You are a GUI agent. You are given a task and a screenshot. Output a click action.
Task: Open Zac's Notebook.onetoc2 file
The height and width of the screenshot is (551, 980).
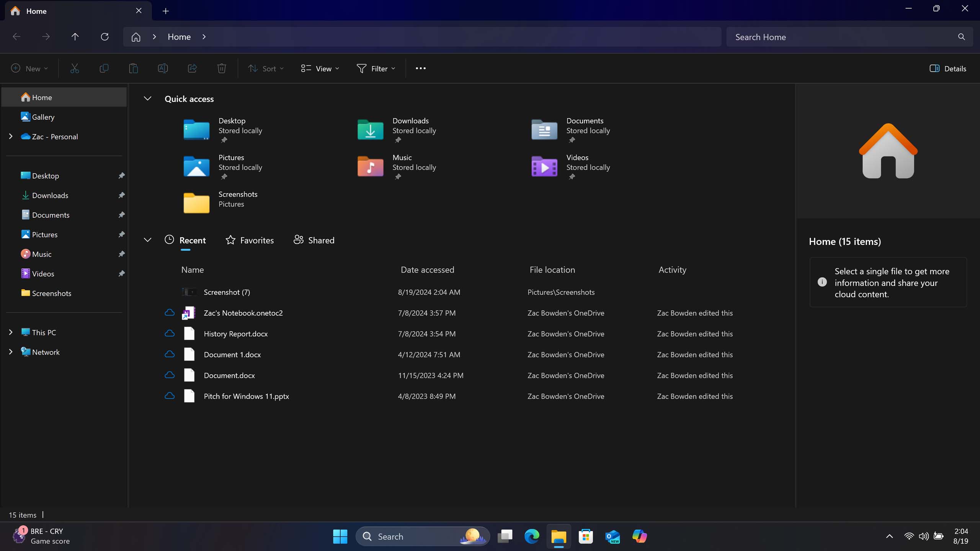[x=243, y=313]
